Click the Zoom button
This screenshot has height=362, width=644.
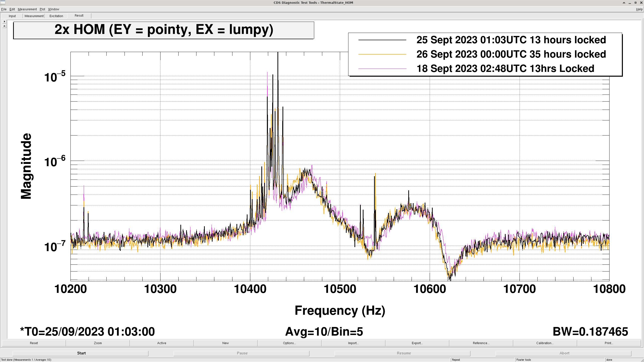pos(98,343)
